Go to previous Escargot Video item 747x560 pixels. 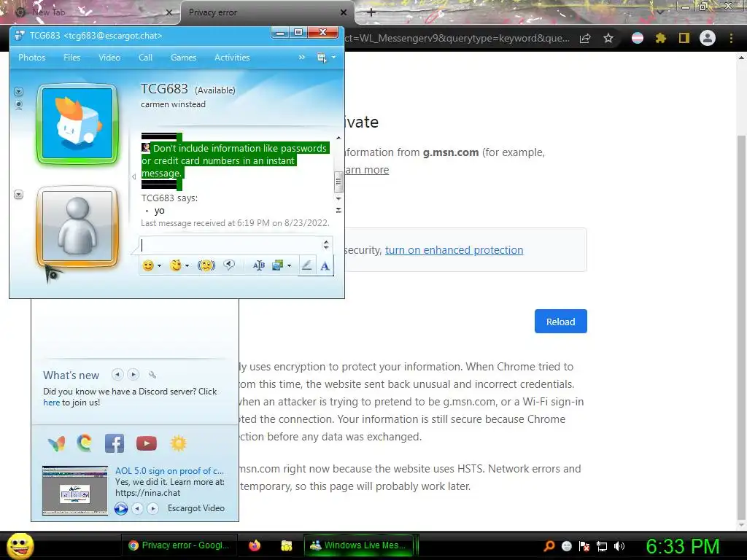click(x=137, y=508)
